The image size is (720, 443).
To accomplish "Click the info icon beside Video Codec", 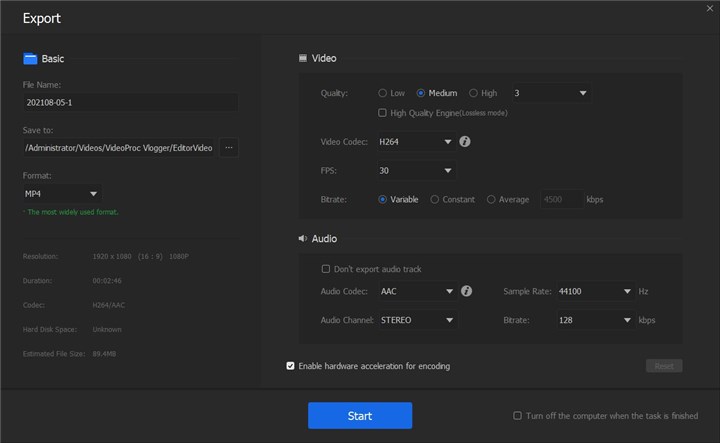I will (x=465, y=142).
